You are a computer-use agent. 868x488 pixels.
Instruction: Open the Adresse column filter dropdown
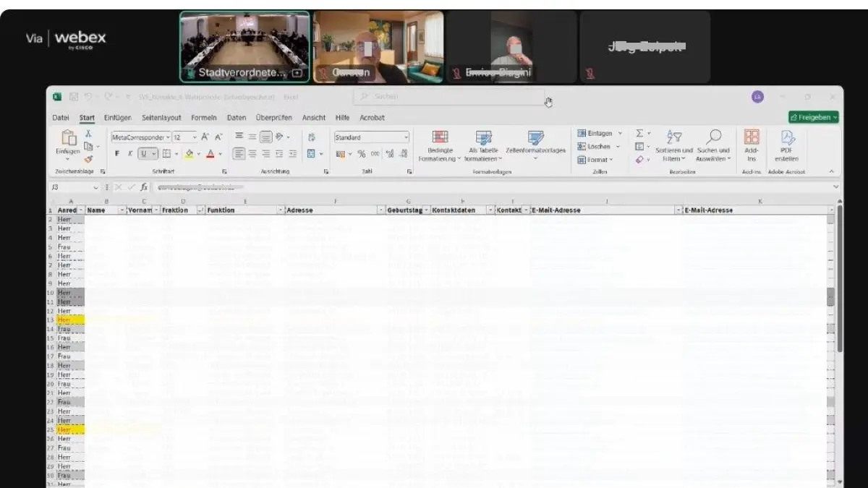[x=380, y=210]
